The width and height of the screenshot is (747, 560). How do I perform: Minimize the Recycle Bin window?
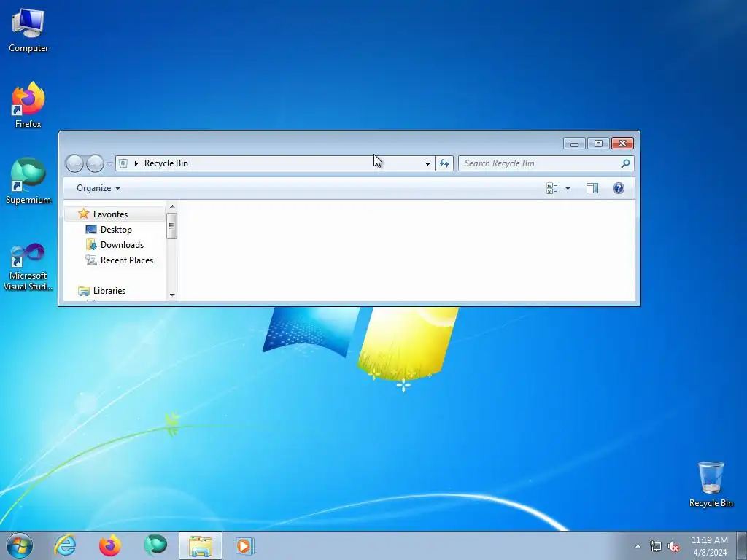click(x=574, y=144)
